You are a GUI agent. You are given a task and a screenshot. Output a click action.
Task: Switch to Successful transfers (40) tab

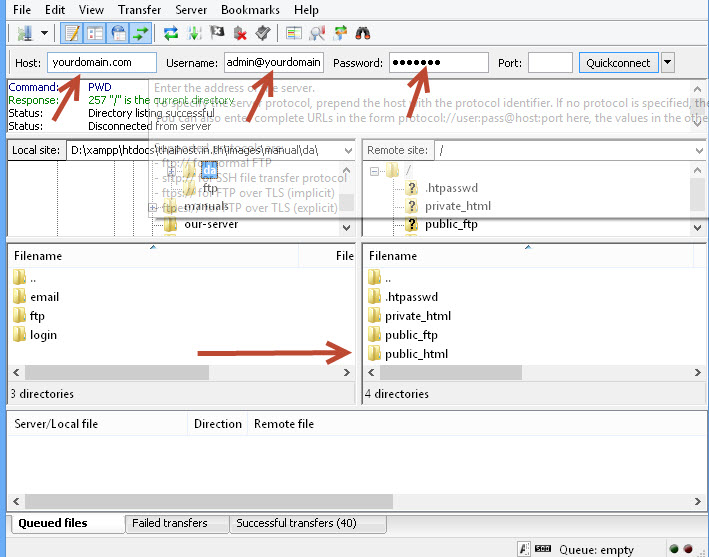(307, 524)
